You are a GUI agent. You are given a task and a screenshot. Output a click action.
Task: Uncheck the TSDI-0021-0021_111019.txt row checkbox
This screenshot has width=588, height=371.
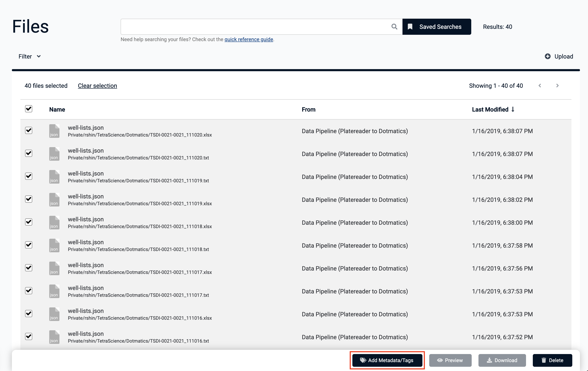point(29,176)
